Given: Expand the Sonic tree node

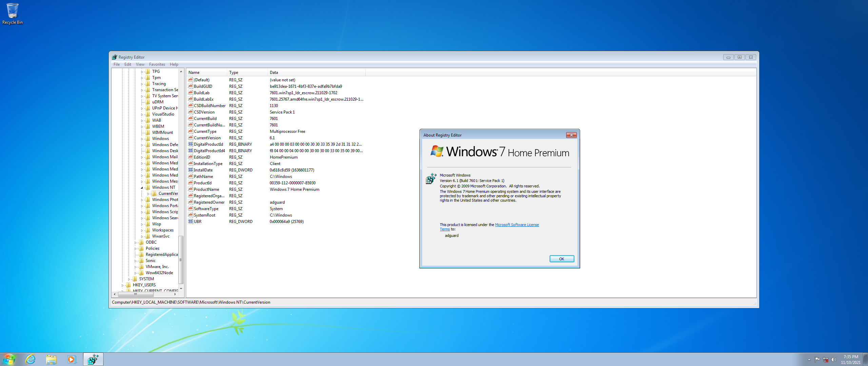Looking at the screenshot, I should [x=136, y=261].
